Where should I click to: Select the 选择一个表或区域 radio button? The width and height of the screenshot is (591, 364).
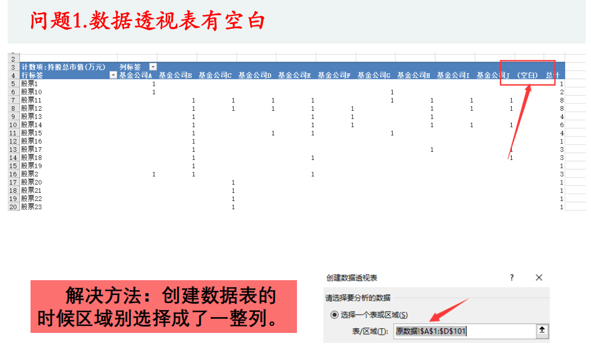335,315
